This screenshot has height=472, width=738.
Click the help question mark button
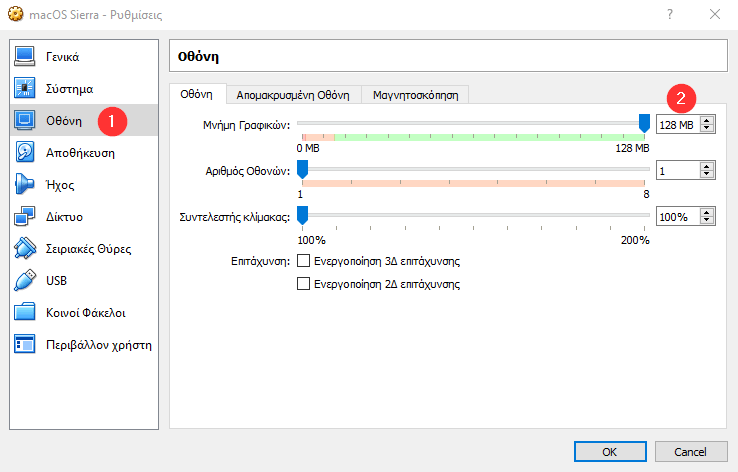670,14
